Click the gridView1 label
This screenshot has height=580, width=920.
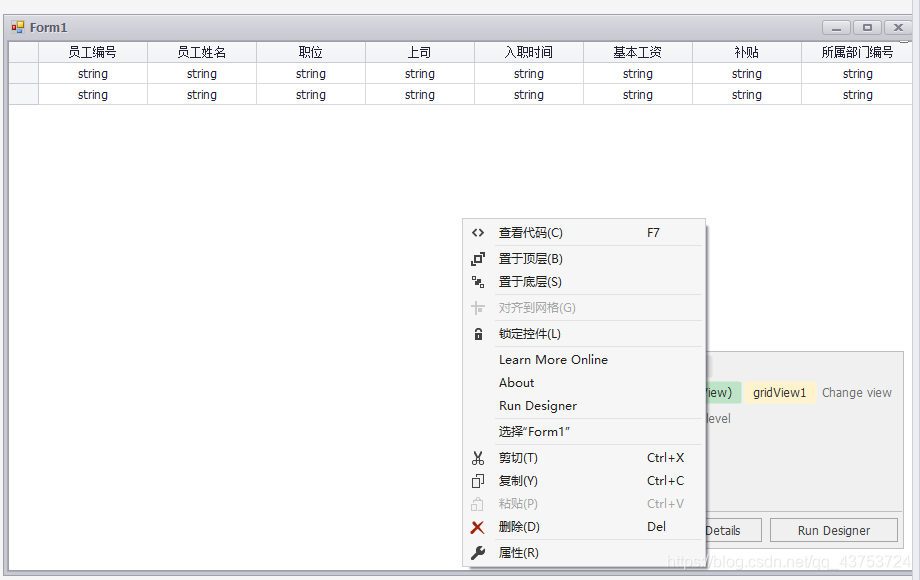tap(779, 393)
